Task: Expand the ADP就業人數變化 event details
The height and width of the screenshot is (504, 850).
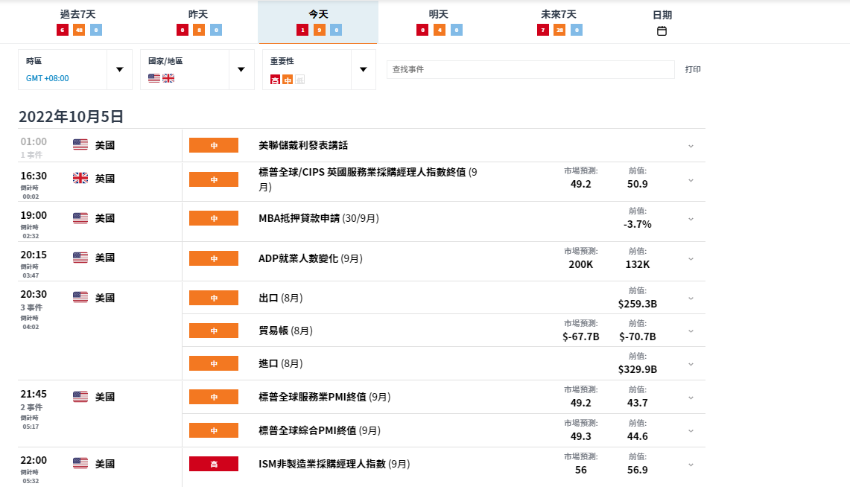Action: [691, 259]
